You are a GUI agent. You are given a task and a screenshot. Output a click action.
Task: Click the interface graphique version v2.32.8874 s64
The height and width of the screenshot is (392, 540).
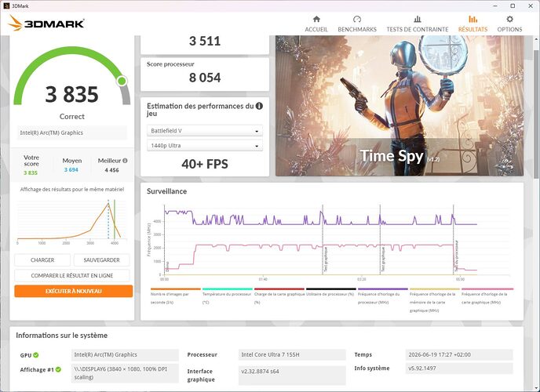[x=292, y=376]
